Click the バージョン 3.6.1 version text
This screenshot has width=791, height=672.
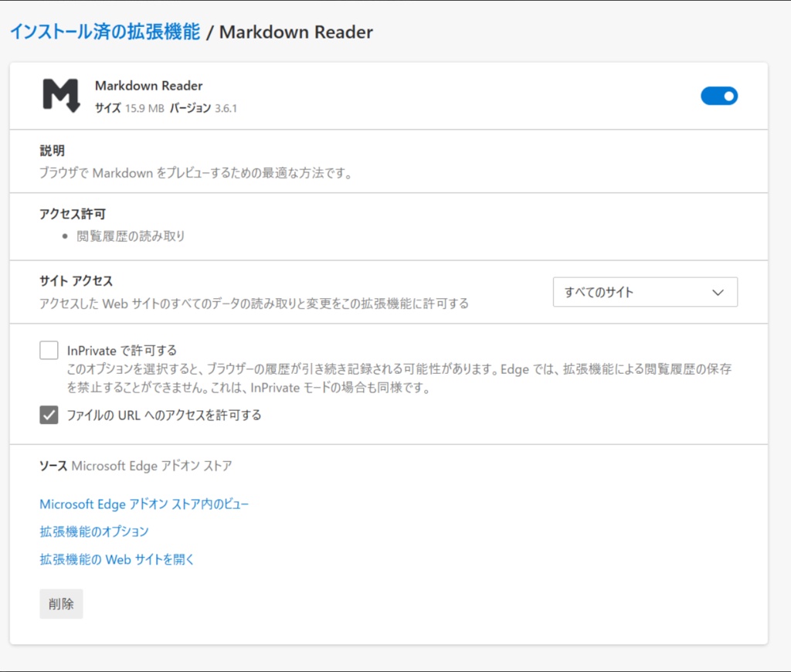click(203, 108)
